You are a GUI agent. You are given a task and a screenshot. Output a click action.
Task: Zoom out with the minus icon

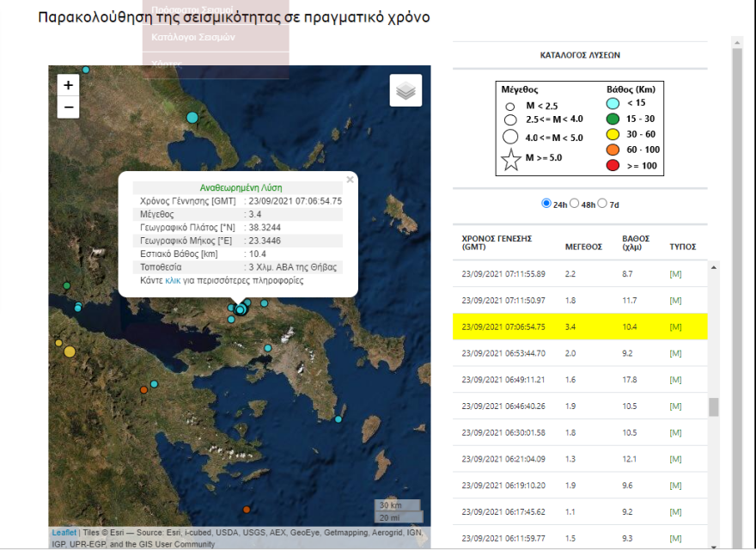pos(67,107)
